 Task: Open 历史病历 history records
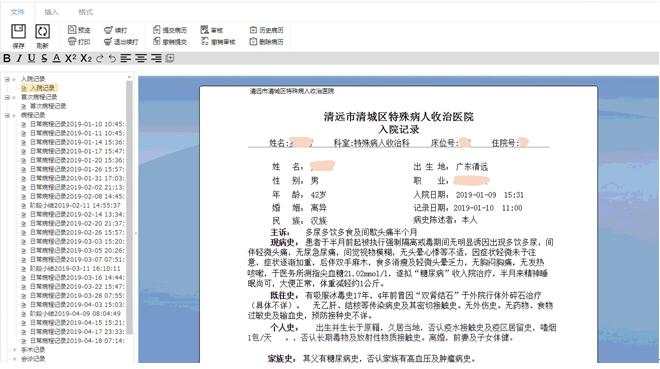[266, 30]
